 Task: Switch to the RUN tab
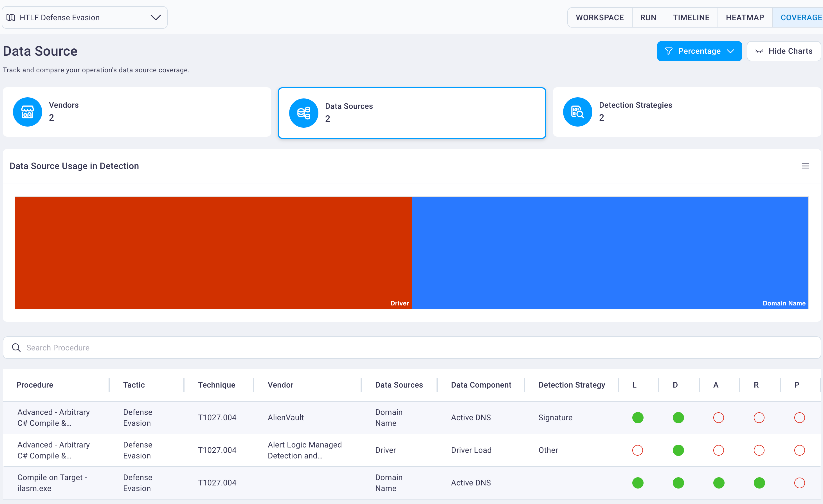click(648, 17)
